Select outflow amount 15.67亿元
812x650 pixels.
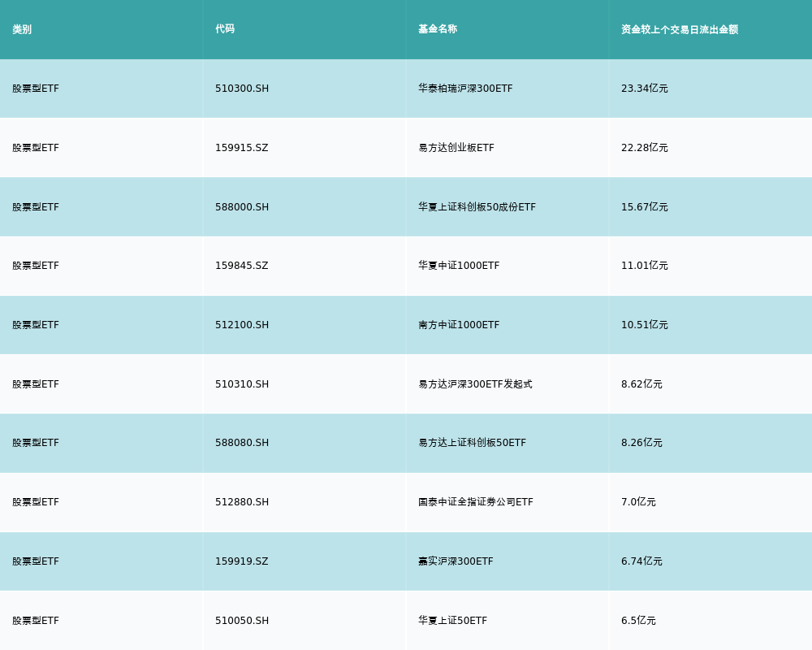pos(645,207)
